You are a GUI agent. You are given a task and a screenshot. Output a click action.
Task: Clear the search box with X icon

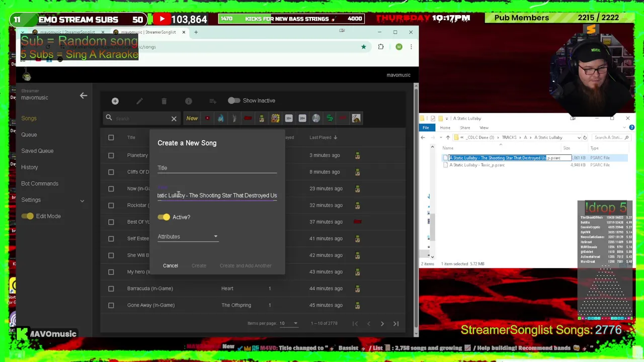(x=174, y=119)
